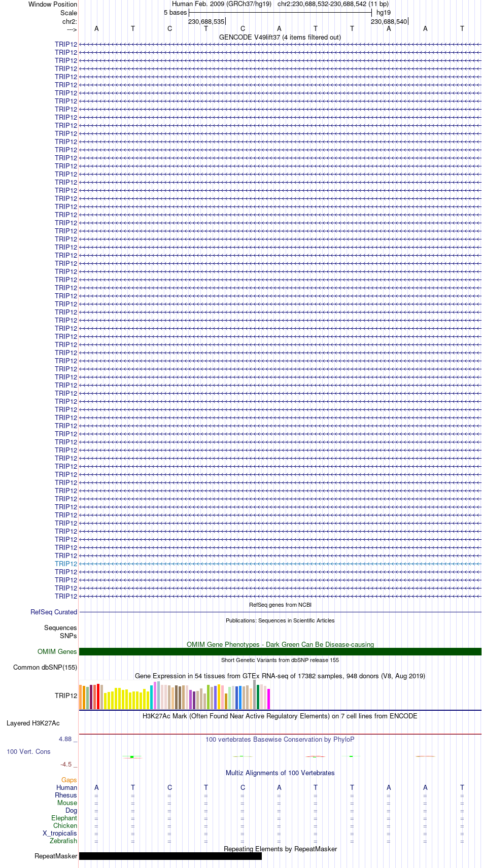The height and width of the screenshot is (868, 482).
Task: Click the RefSeq genes from NCBI title
Action: (280, 605)
